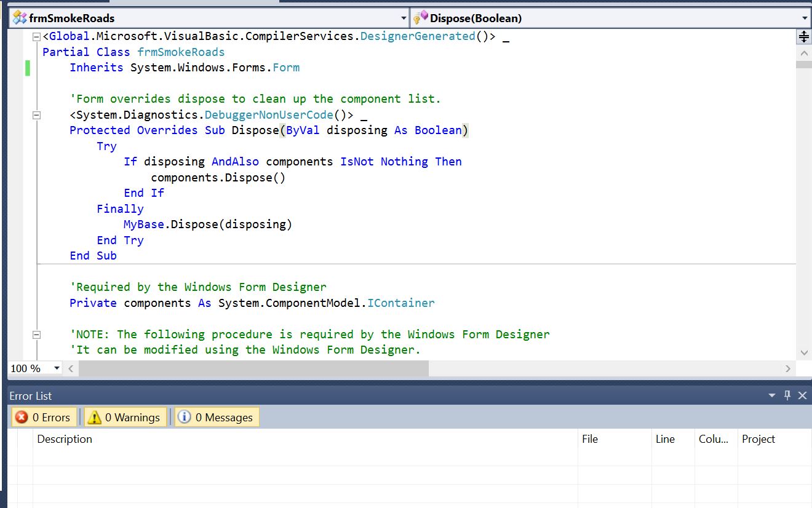Close the Error List panel
Screen dimensions: 812x508
pyautogui.click(x=802, y=395)
